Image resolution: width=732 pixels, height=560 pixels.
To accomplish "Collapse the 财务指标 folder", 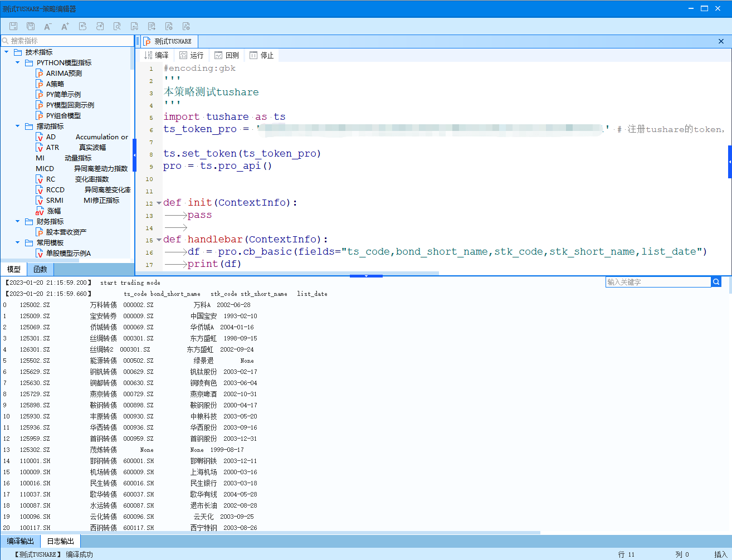I will (x=18, y=221).
